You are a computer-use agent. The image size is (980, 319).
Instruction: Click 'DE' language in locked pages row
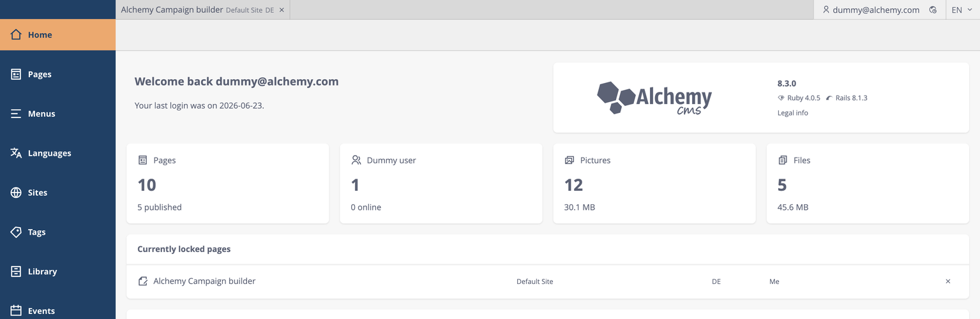click(716, 281)
